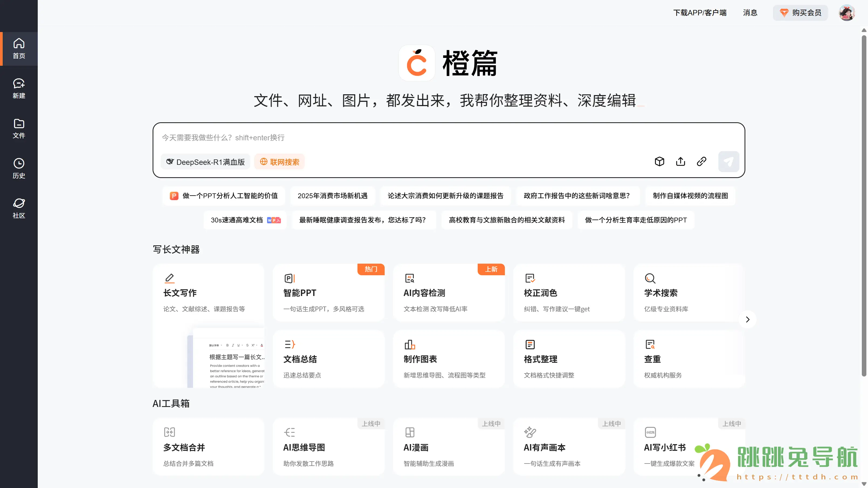The image size is (868, 488).
Task: Toggle 联网搜索 web search
Action: pyautogui.click(x=279, y=162)
